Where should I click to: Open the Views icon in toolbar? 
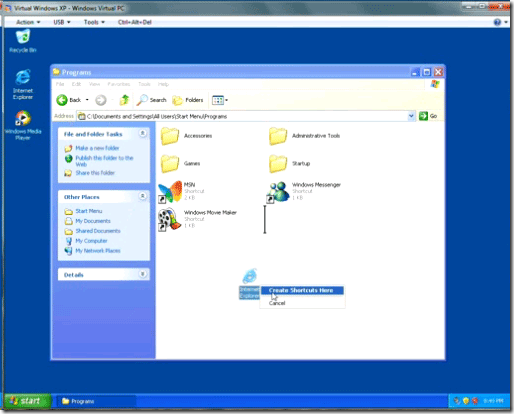218,100
